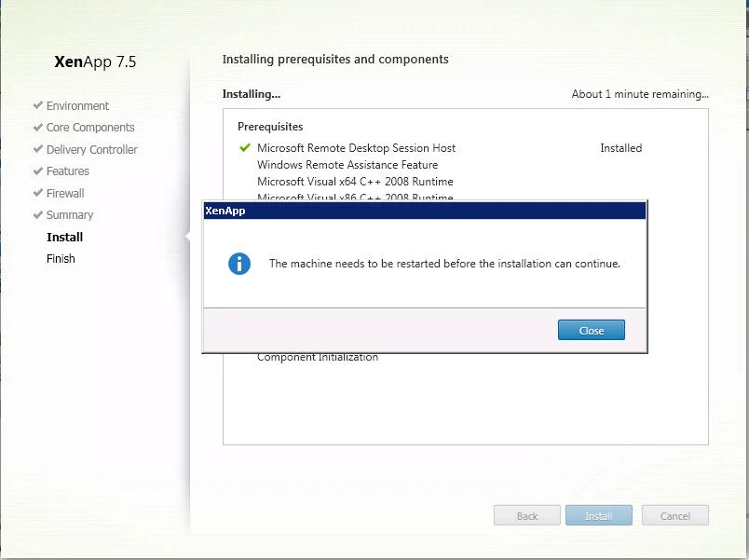Image resolution: width=749 pixels, height=560 pixels.
Task: Click the XenApp 7.5 product title
Action: (95, 61)
